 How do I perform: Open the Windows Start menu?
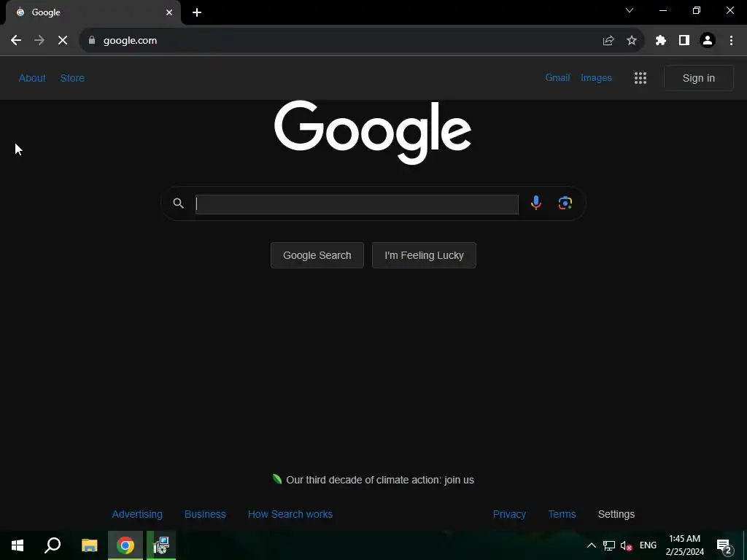(18, 545)
